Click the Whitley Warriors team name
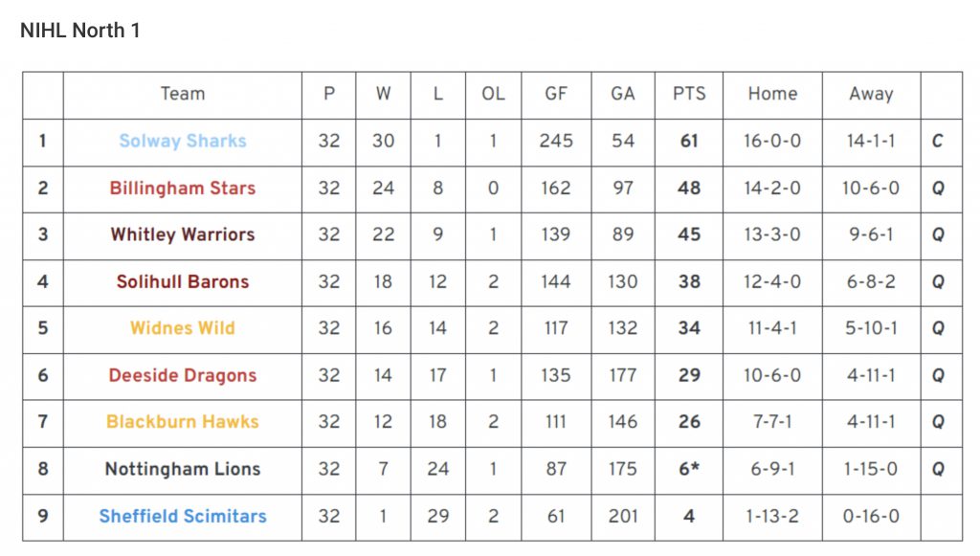The height and width of the screenshot is (556, 980). [183, 234]
